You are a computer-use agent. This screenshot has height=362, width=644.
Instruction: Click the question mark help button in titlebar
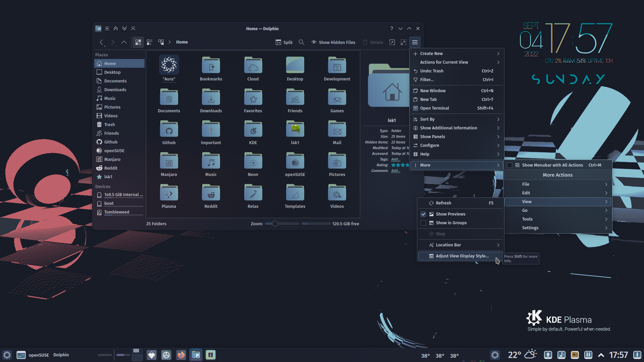click(x=391, y=28)
